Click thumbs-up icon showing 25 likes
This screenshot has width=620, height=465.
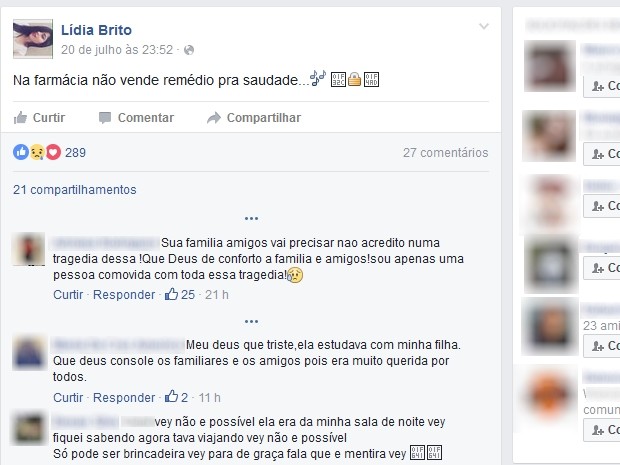coord(172,294)
